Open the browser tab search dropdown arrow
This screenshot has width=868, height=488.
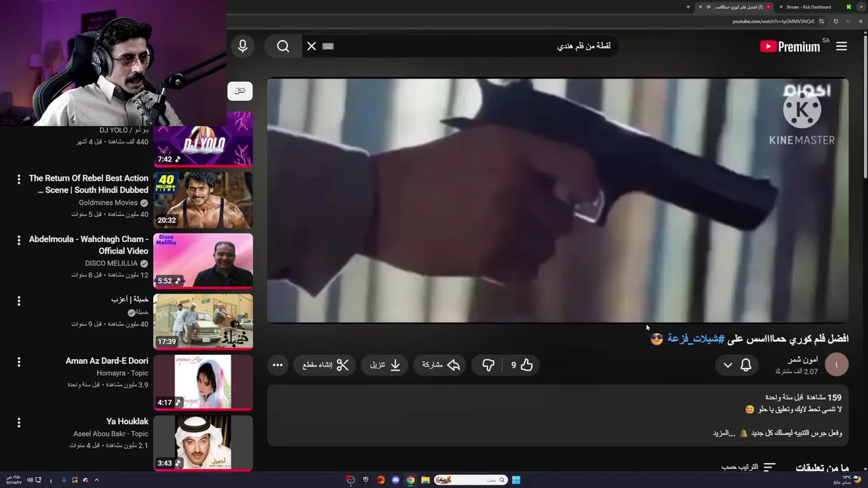coord(861,7)
